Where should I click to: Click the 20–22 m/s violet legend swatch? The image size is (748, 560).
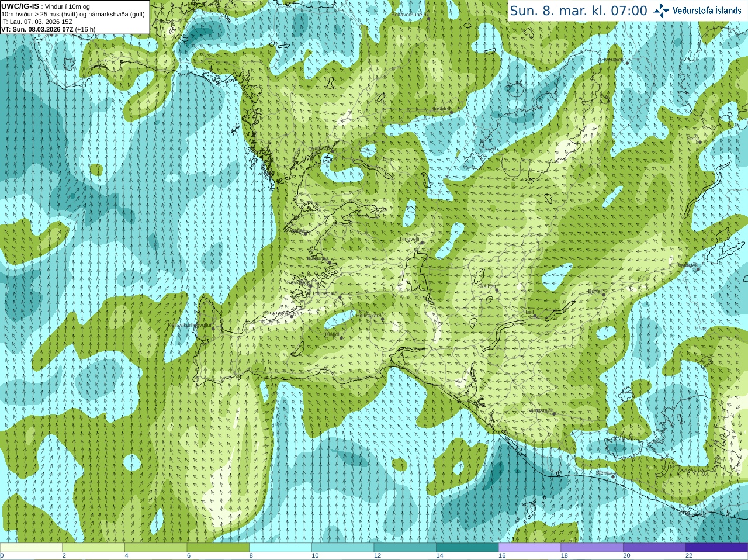(654, 548)
